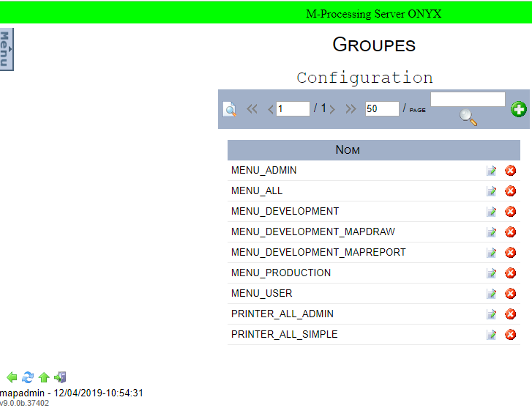This screenshot has height=411, width=532.
Task: Click the logout door icon
Action: pos(60,377)
